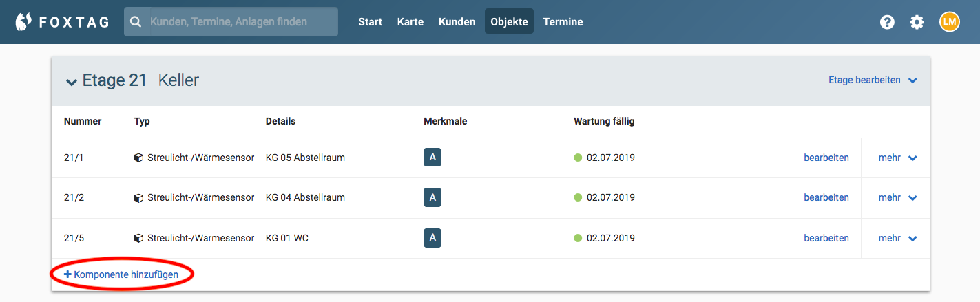Click the Details column header
This screenshot has height=302, width=980.
(280, 122)
